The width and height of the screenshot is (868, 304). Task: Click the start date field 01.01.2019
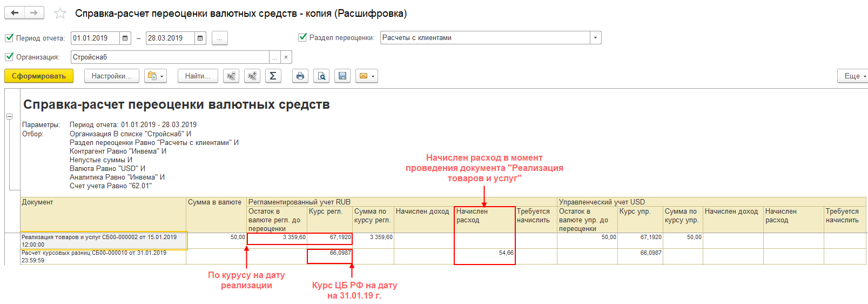tap(96, 38)
